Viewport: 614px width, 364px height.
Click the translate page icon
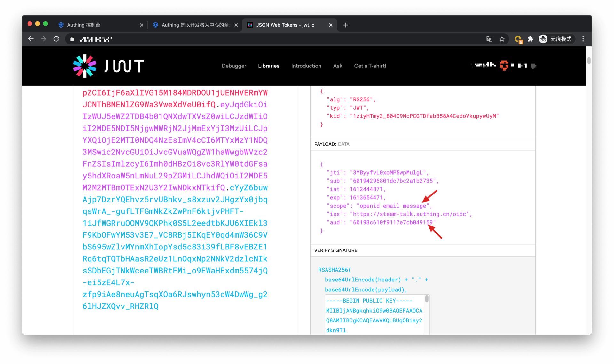489,39
